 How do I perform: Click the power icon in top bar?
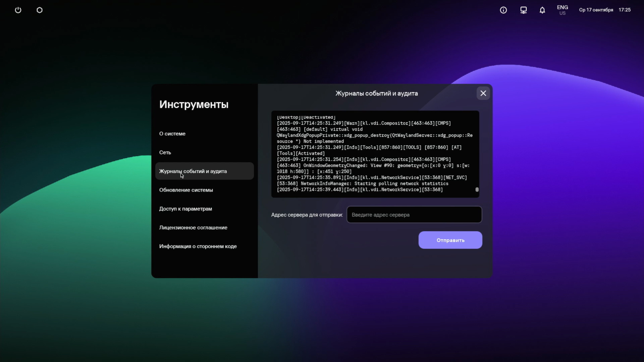[x=18, y=10]
